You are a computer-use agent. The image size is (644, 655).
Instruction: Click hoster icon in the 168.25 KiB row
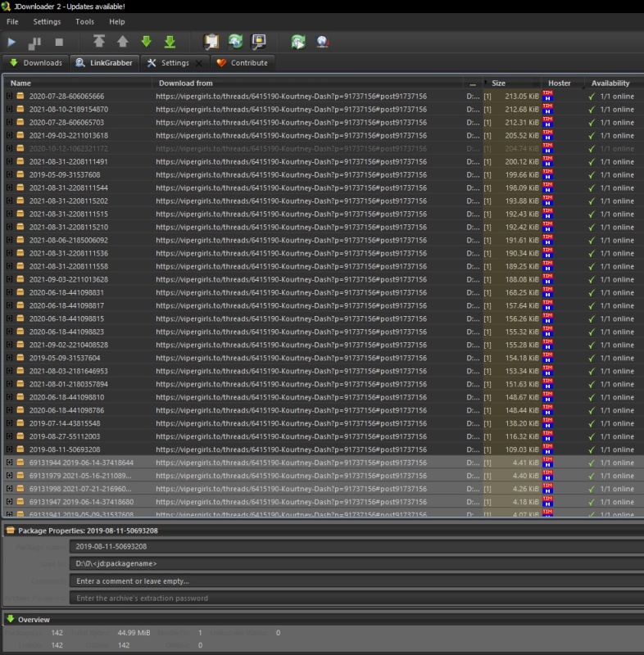[x=547, y=292]
